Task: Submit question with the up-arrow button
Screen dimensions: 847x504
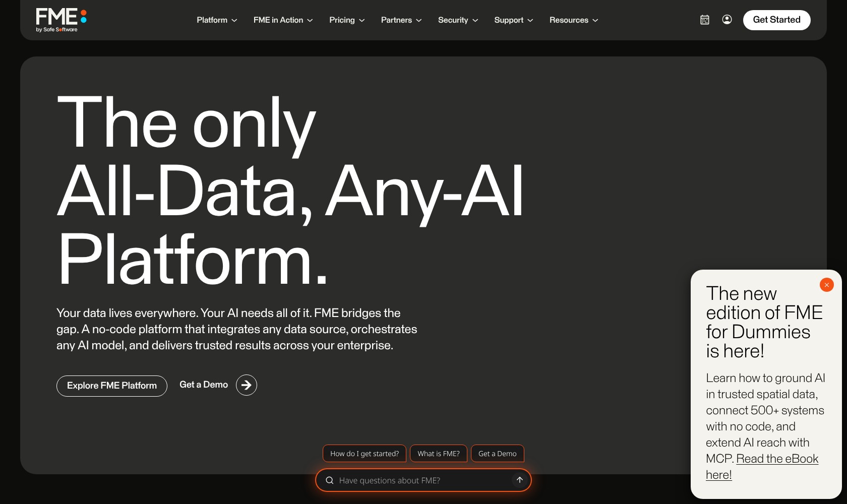Action: point(520,480)
